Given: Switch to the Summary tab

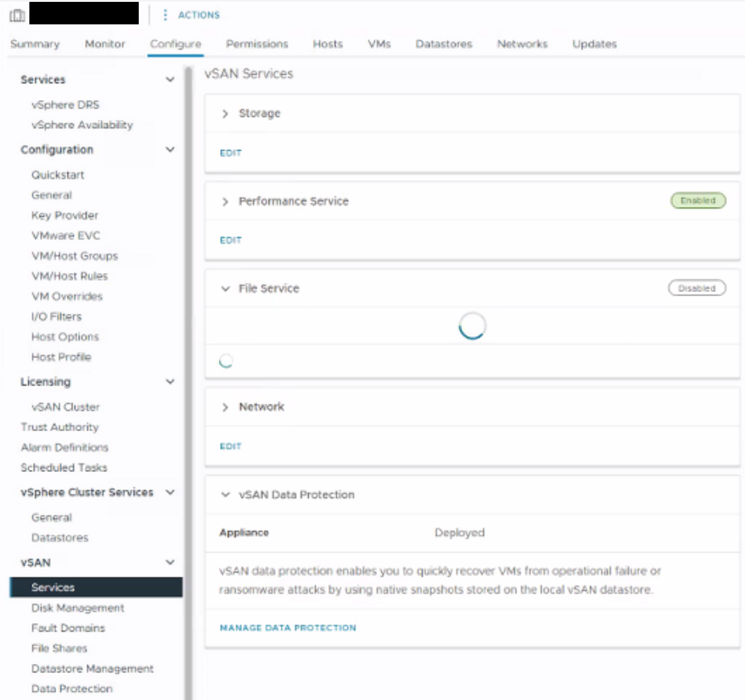Looking at the screenshot, I should [x=35, y=44].
